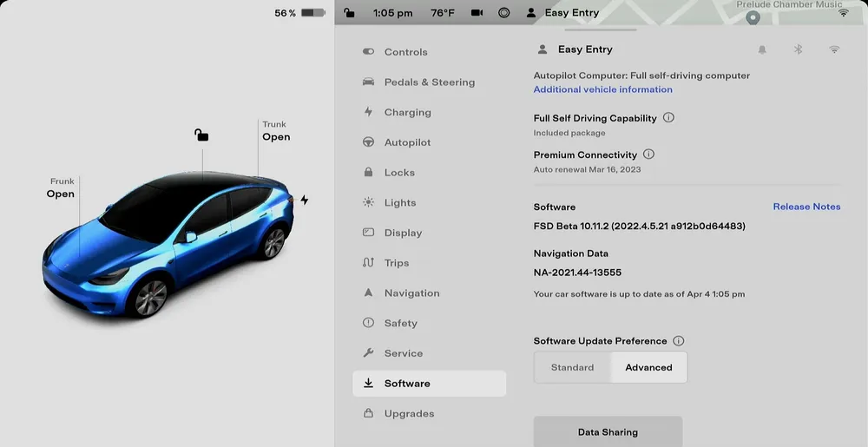
Task: Open Pedals & Steering settings
Action: click(429, 82)
